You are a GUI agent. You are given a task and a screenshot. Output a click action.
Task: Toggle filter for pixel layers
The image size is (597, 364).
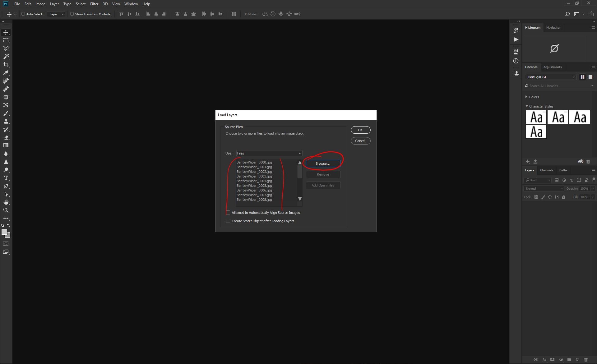[557, 180]
